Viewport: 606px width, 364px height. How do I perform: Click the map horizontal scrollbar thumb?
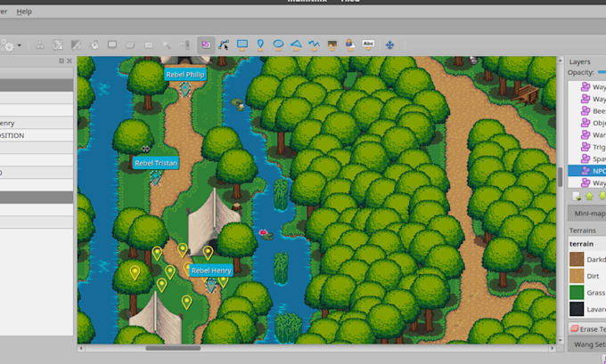(x=173, y=348)
